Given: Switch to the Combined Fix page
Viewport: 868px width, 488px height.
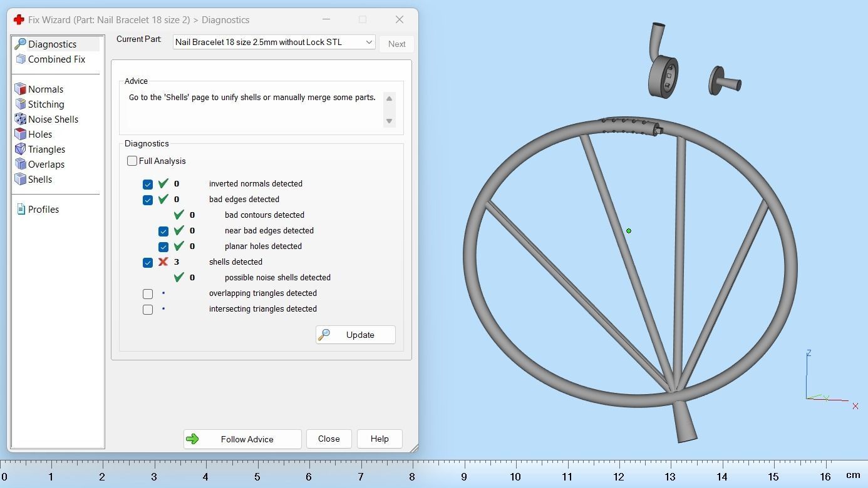Looking at the screenshot, I should [56, 59].
